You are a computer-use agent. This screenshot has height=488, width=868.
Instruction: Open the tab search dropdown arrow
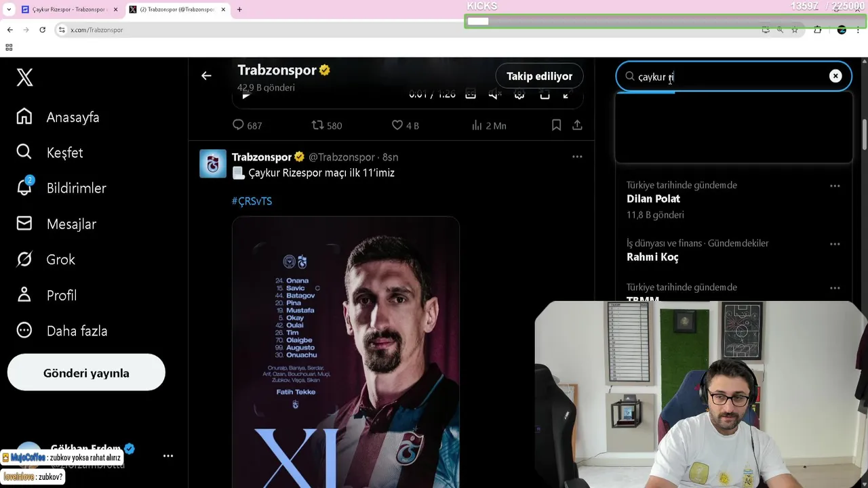pyautogui.click(x=9, y=9)
